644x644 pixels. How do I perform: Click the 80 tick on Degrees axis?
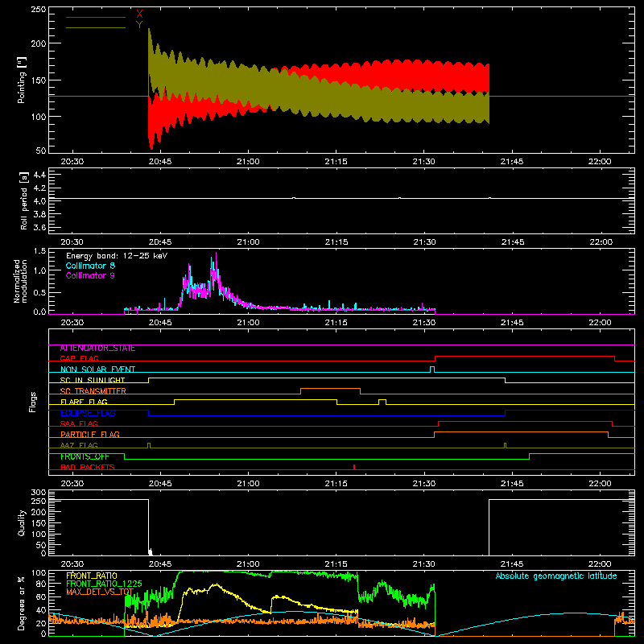tap(42, 584)
